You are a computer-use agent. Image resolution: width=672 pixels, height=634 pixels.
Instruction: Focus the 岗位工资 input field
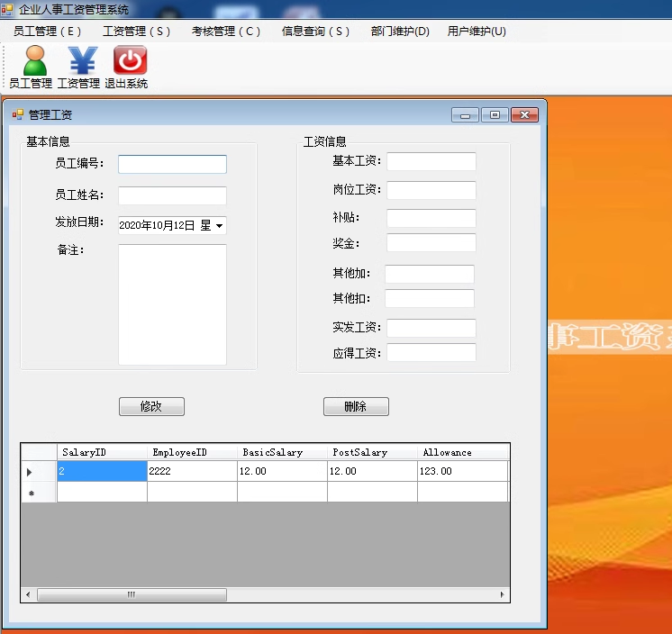point(431,190)
